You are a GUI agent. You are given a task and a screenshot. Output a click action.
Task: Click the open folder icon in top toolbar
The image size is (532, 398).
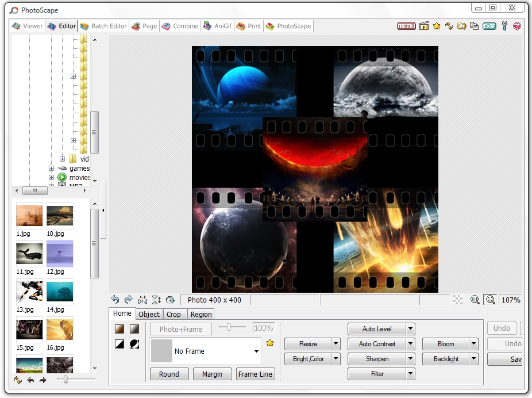point(461,26)
